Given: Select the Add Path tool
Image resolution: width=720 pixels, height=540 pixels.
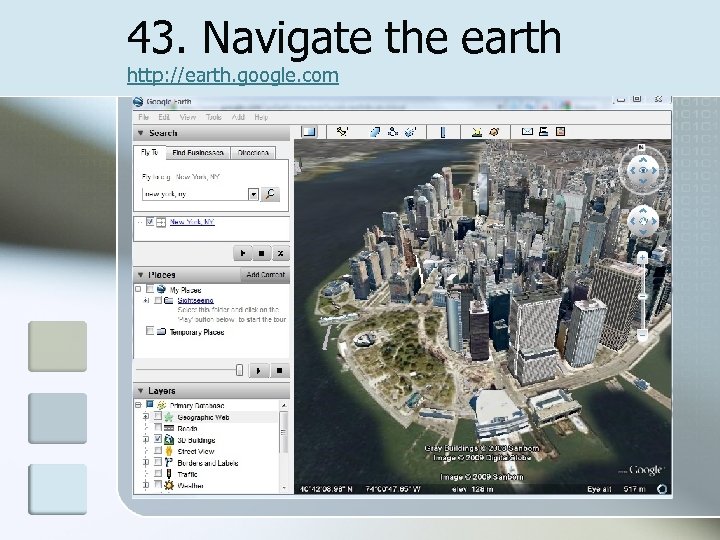Looking at the screenshot, I should [x=393, y=132].
